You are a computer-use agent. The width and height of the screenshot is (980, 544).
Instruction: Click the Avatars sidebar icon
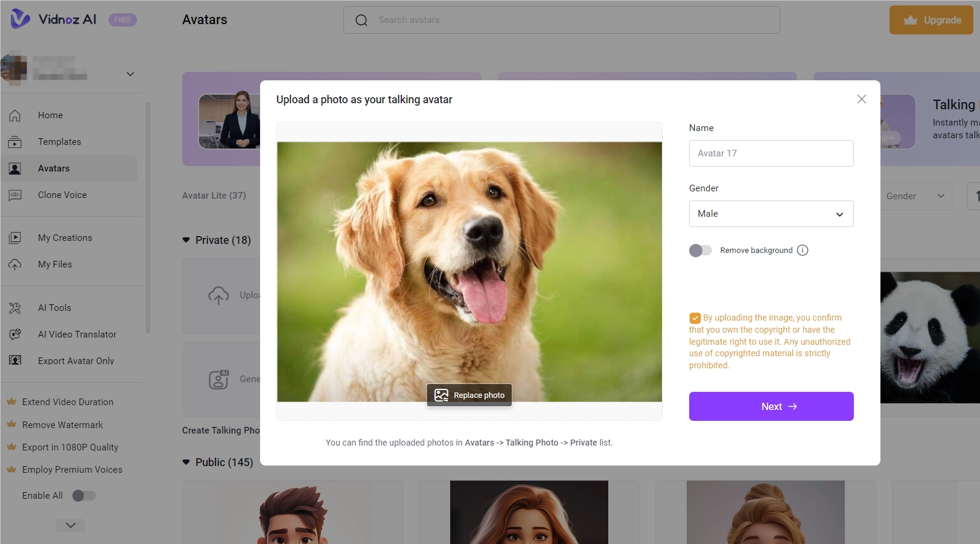tap(15, 168)
